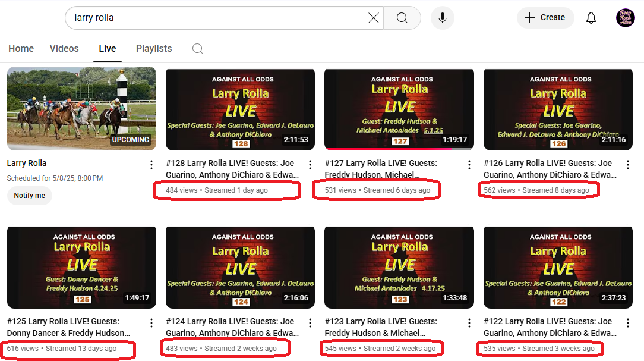
Task: Open title link of #127 Larry Rolla LIVE
Action: click(381, 169)
